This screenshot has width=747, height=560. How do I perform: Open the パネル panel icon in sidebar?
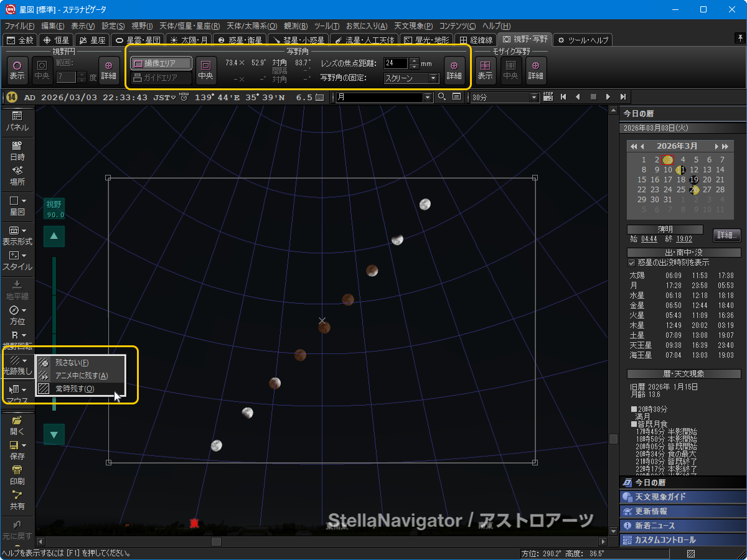(x=17, y=120)
